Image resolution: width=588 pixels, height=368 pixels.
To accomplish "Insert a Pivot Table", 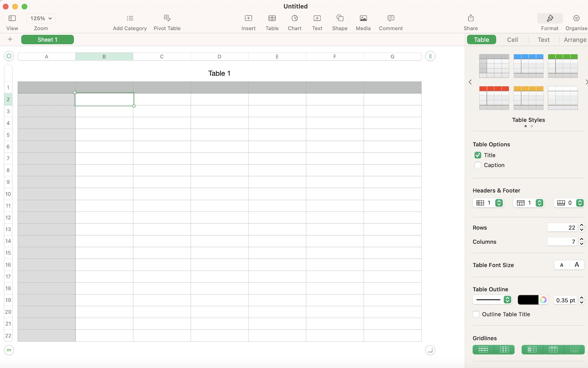I will (x=167, y=21).
